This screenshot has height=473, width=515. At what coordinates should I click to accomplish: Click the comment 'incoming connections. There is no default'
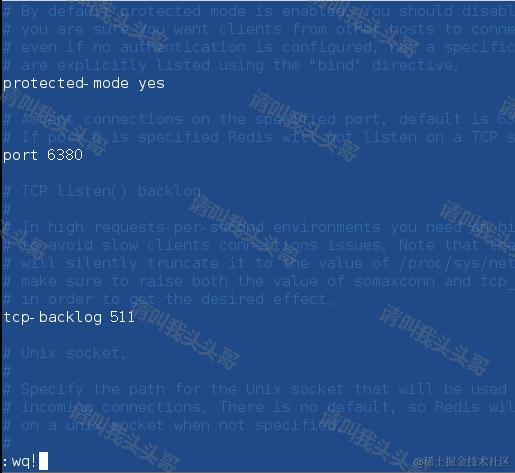coord(259,407)
